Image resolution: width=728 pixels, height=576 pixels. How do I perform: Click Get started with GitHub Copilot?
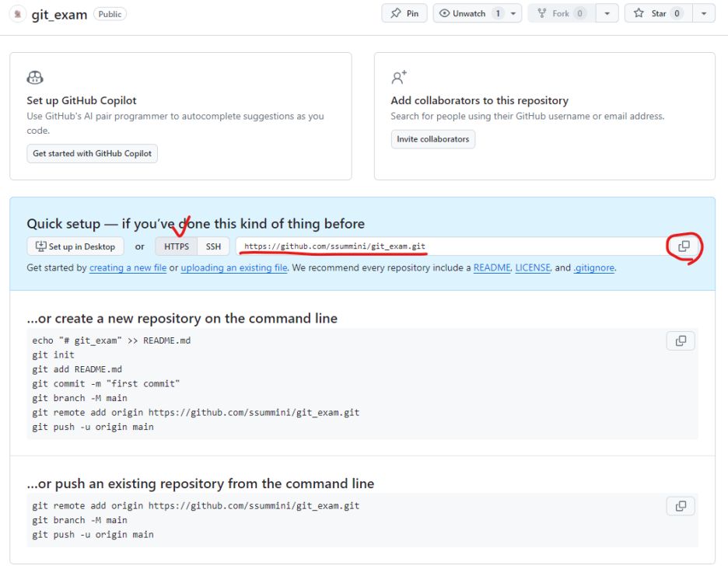coord(92,154)
